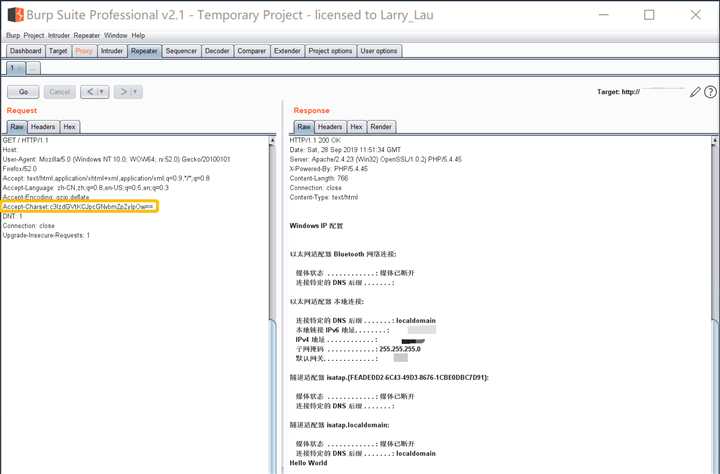Switch to the Intruder tab

(112, 51)
